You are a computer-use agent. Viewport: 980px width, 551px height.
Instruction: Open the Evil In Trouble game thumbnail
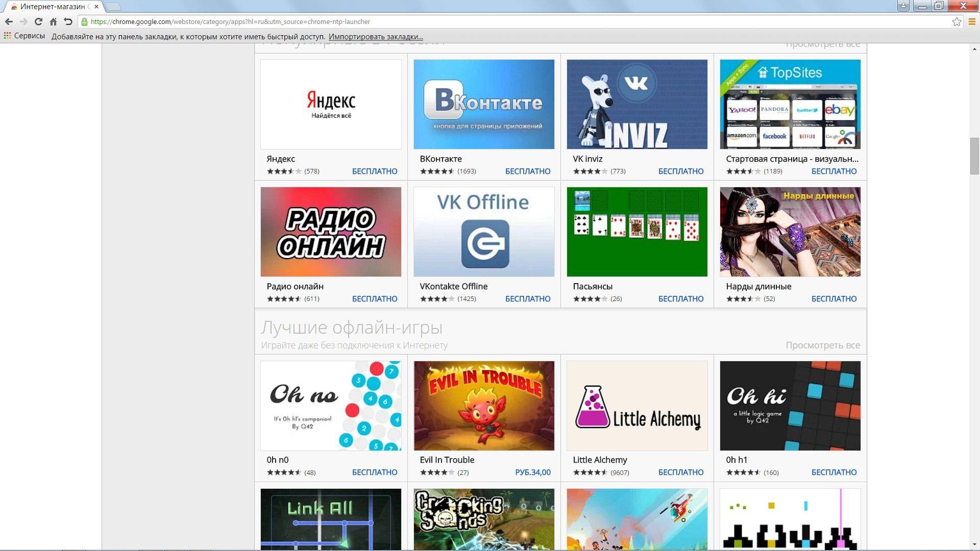(484, 406)
